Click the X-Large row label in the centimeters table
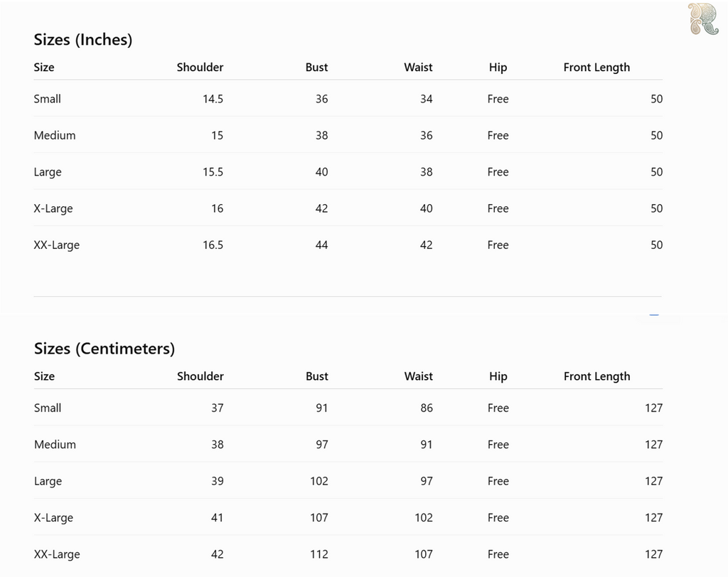 point(53,518)
